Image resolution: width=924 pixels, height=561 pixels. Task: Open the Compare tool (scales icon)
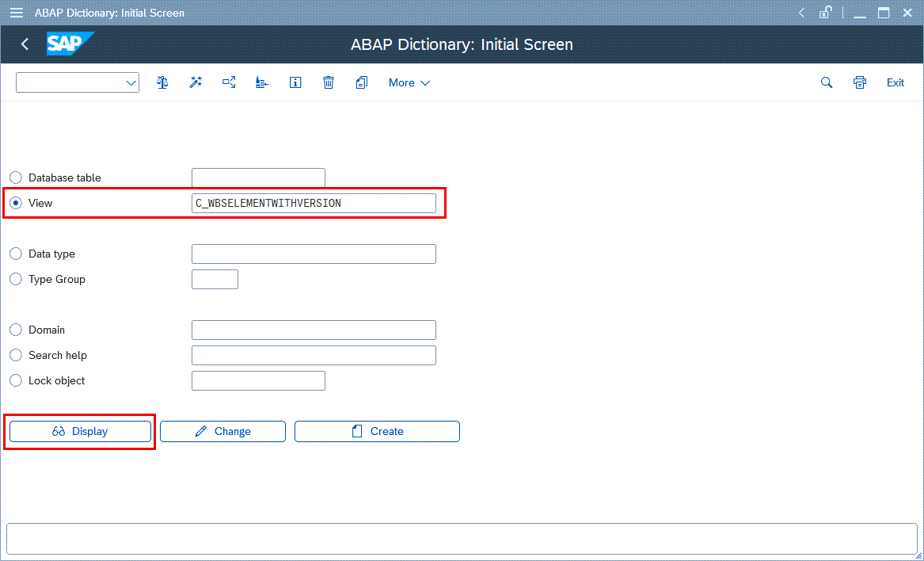[162, 82]
